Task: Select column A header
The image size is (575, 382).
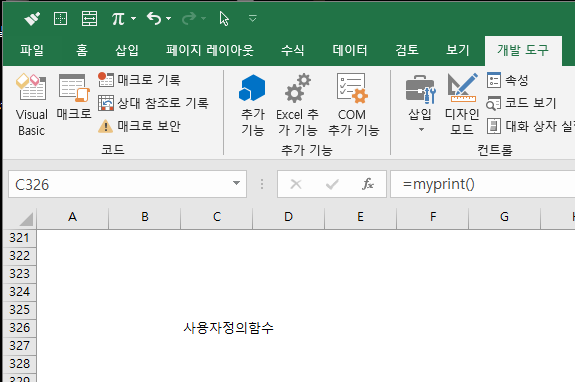Action: tap(73, 217)
